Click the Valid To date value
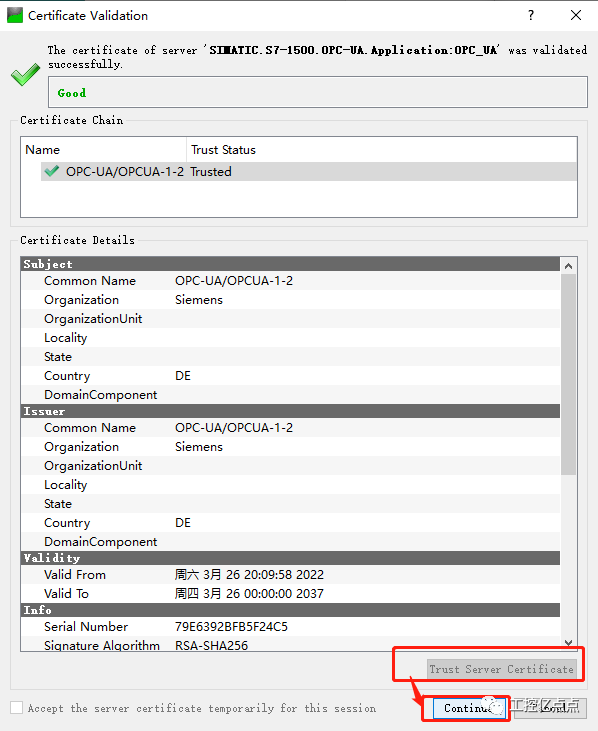This screenshot has height=731, width=598. tap(249, 593)
